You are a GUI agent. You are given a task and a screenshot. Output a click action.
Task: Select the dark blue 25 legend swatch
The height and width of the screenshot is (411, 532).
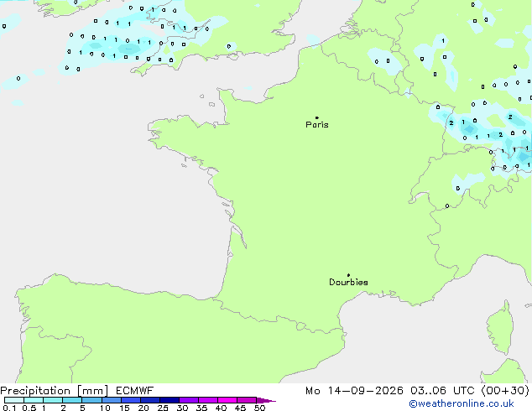pos(170,400)
